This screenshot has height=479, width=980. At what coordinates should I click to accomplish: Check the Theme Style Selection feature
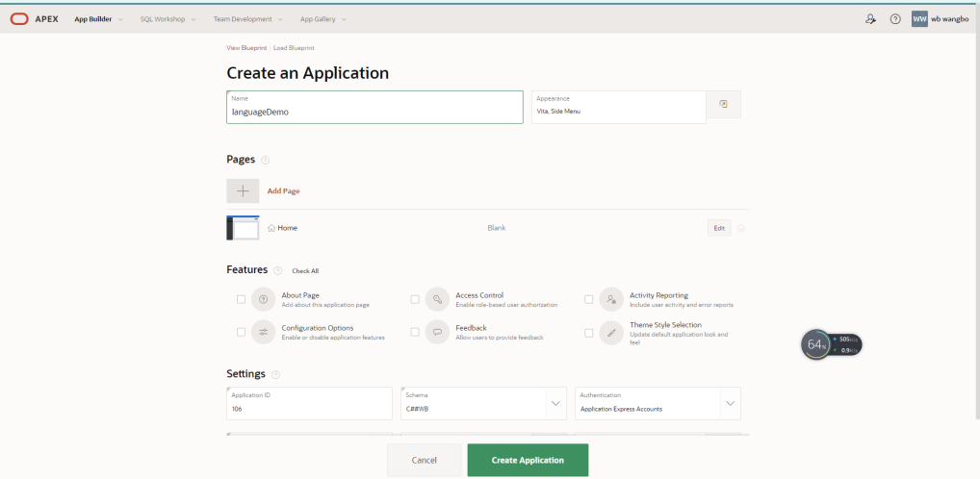[x=589, y=333]
